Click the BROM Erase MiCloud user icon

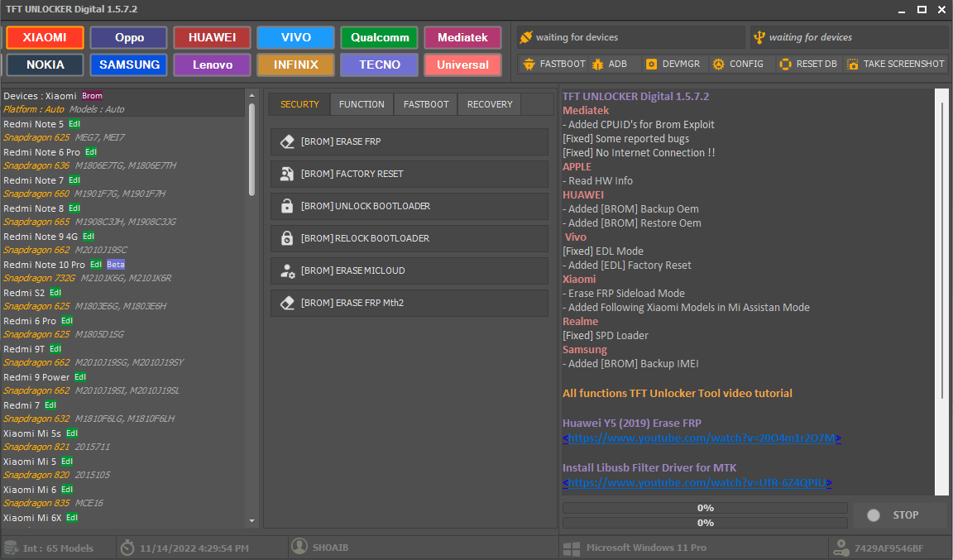[287, 270]
